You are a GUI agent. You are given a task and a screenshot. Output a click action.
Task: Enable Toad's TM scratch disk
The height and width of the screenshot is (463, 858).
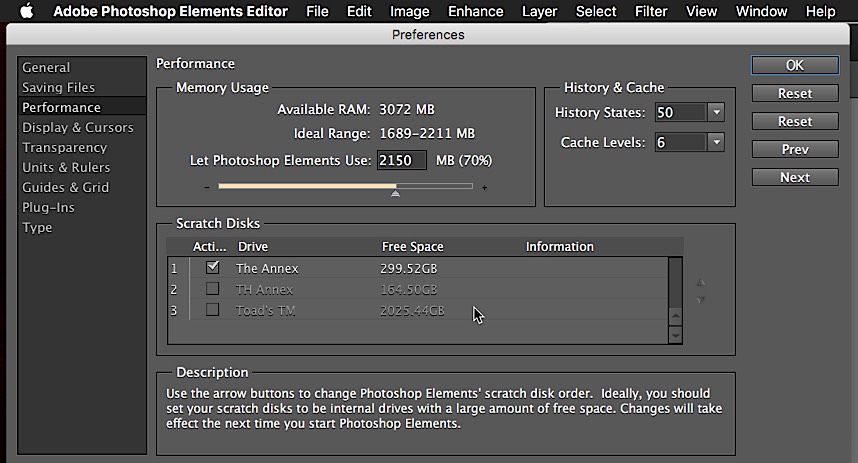[212, 310]
